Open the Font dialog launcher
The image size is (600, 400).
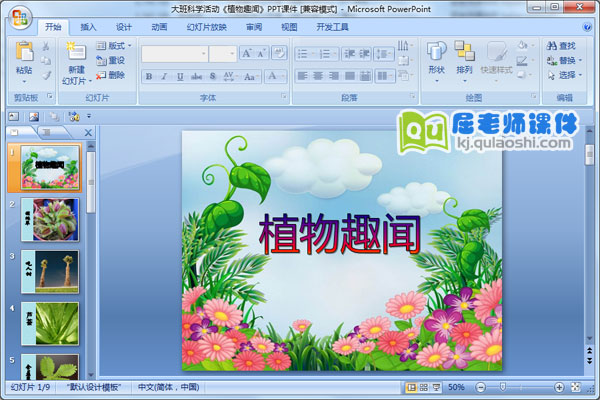pyautogui.click(x=284, y=96)
